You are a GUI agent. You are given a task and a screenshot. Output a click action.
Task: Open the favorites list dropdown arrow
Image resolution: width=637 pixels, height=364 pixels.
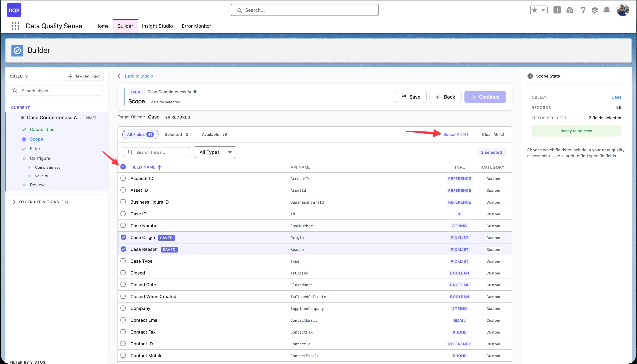point(543,10)
